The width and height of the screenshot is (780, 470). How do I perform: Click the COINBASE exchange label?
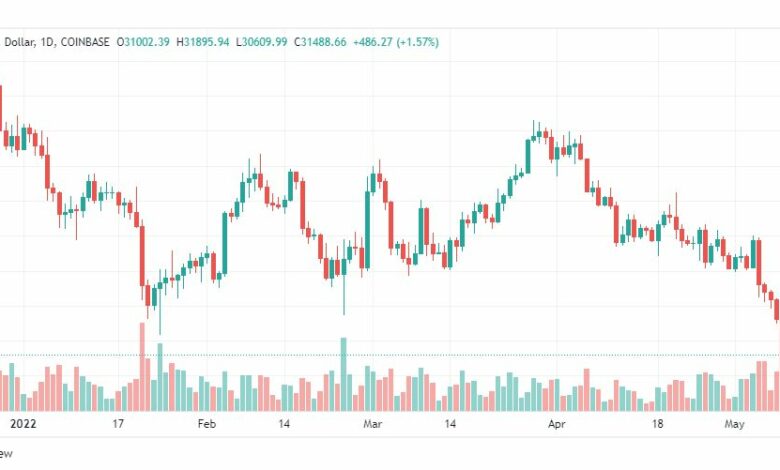tap(85, 42)
